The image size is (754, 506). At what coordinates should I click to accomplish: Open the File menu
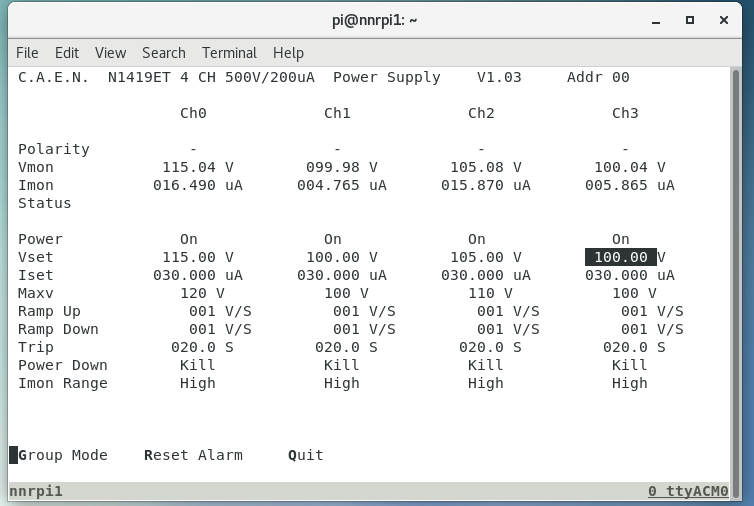[x=27, y=53]
